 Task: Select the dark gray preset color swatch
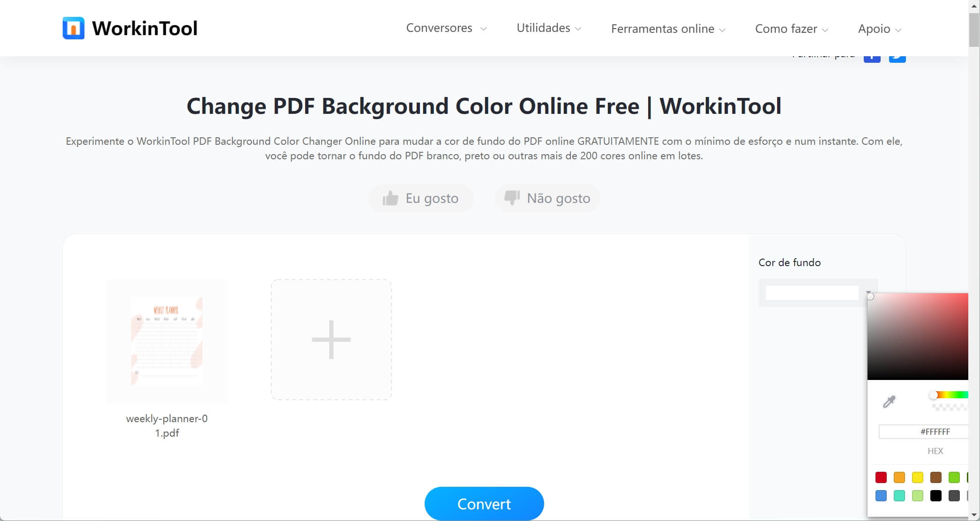pyautogui.click(x=954, y=496)
